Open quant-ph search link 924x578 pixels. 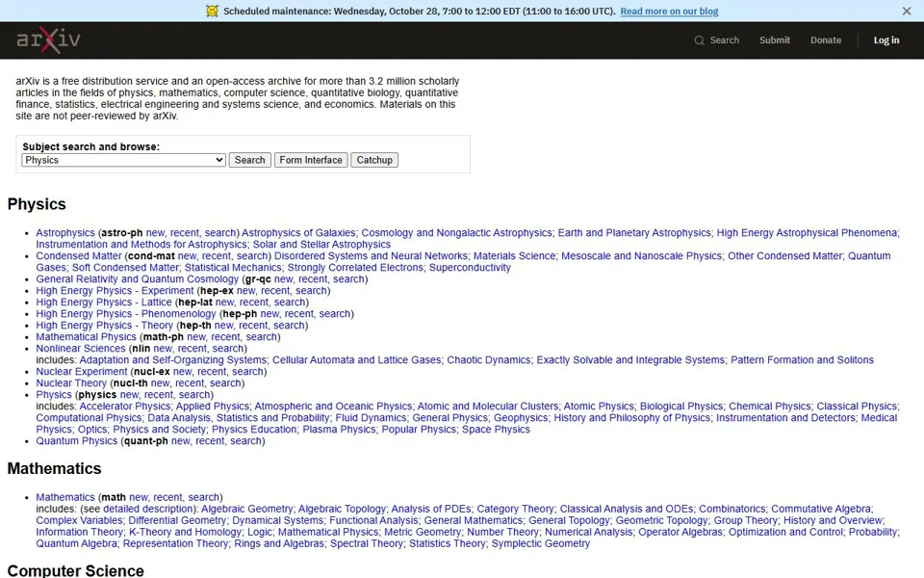(245, 440)
